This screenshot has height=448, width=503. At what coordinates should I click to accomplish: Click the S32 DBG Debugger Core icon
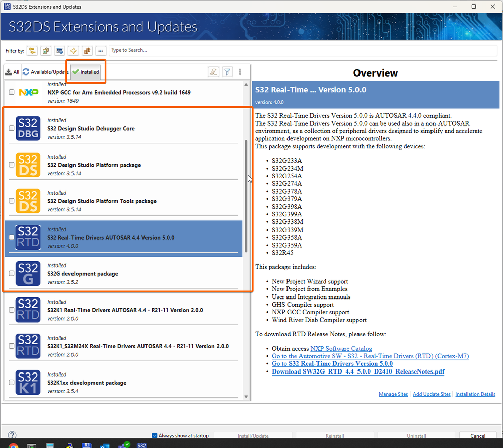click(x=28, y=128)
